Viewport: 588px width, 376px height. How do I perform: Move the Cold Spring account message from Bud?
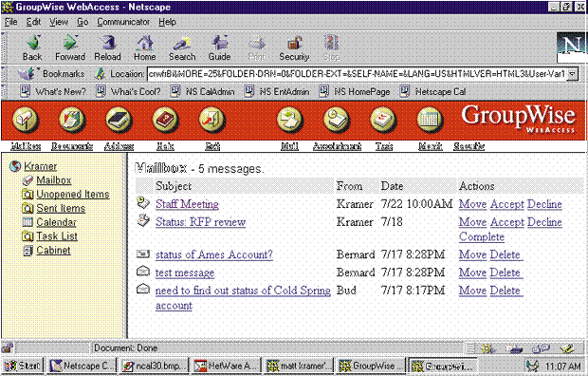tap(472, 291)
